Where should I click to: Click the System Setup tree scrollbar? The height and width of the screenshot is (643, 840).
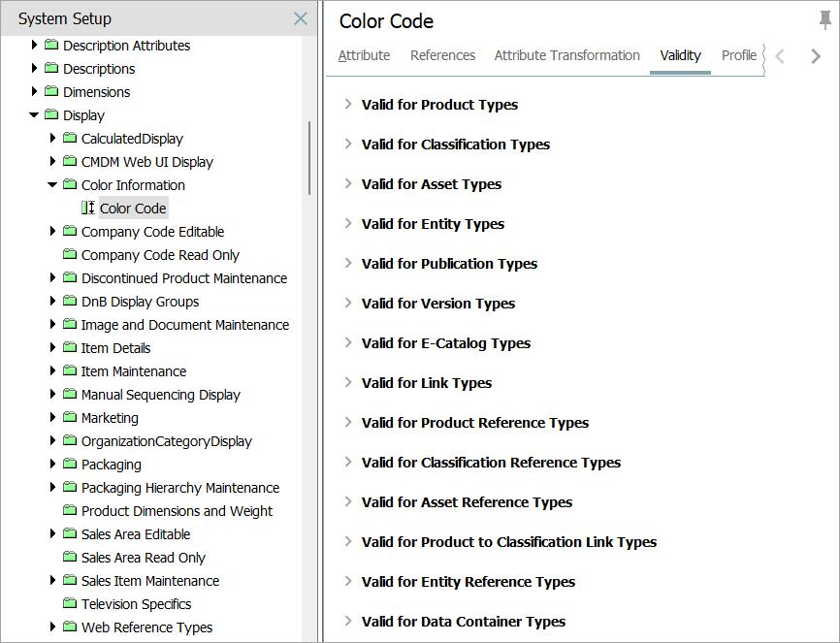click(309, 158)
